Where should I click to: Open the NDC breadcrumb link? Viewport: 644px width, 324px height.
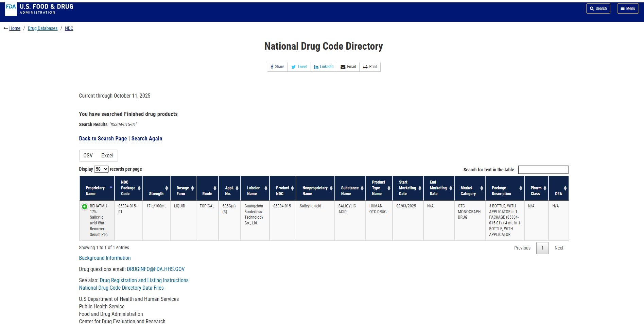click(x=69, y=28)
